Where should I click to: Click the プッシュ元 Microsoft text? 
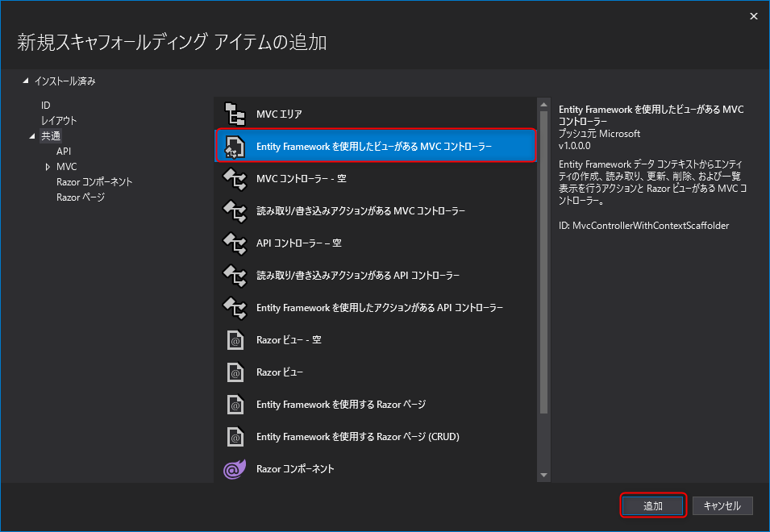coord(599,134)
